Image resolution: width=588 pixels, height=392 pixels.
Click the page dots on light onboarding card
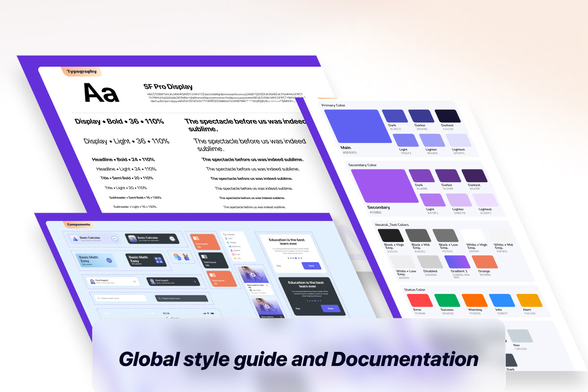click(295, 258)
